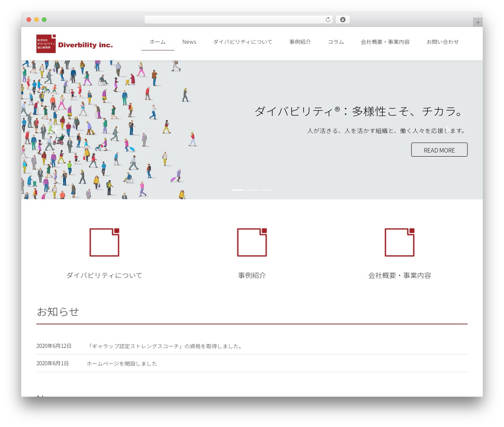Click the 事例紹介 label below icon

click(252, 275)
